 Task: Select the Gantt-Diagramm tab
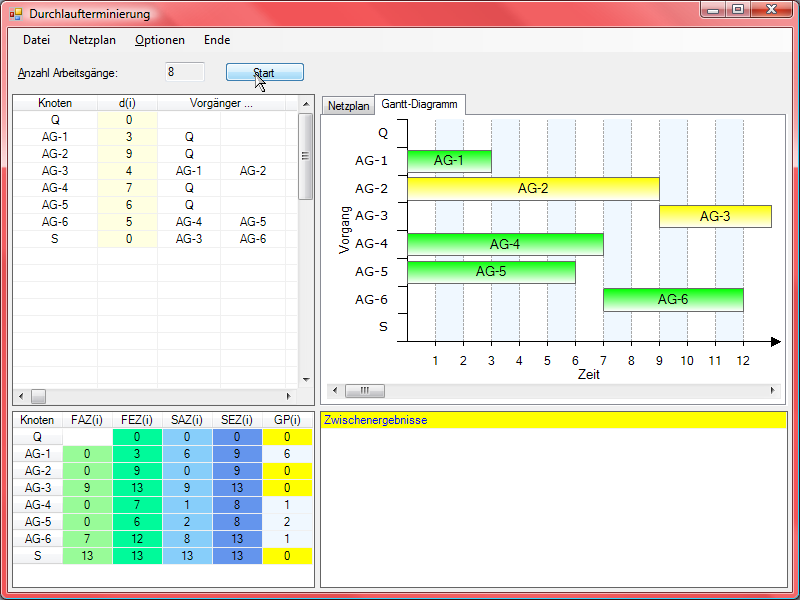[x=419, y=104]
